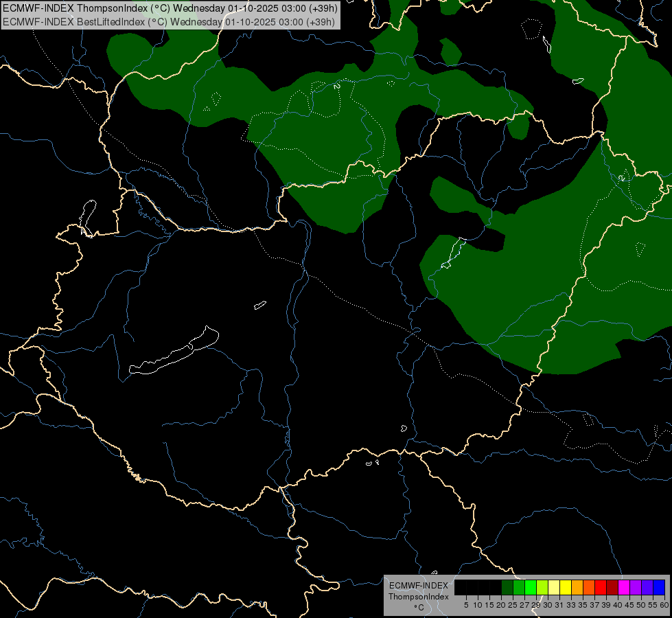Pick the magenta 40–45 legend swatch

coord(624,587)
